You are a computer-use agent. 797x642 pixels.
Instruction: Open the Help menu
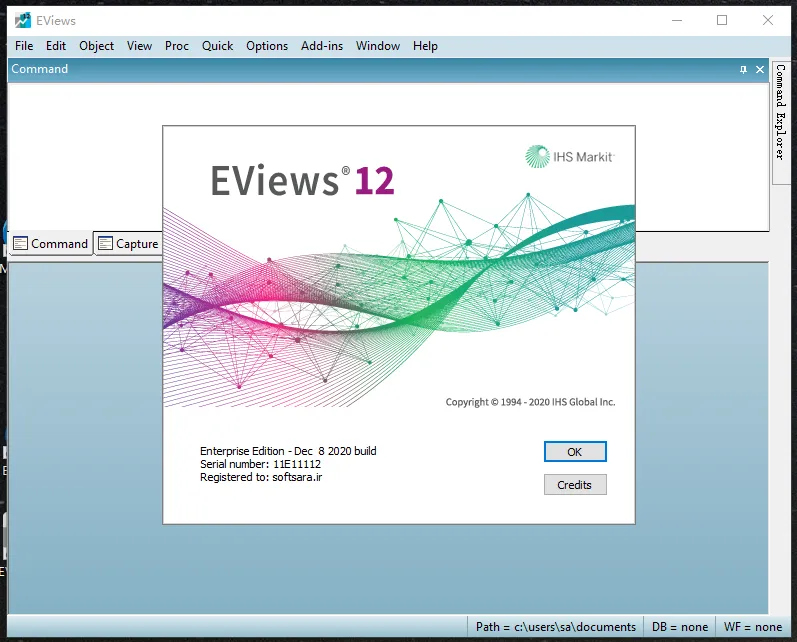click(425, 46)
